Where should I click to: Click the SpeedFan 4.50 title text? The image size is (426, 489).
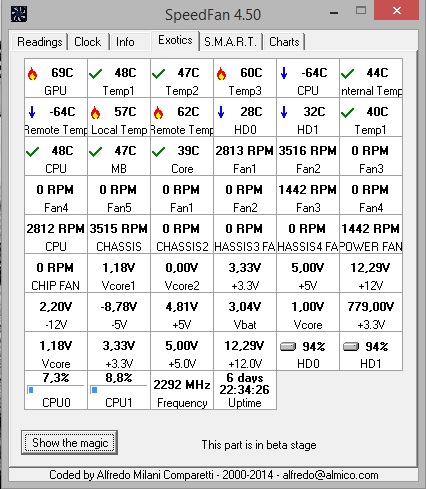pos(213,15)
